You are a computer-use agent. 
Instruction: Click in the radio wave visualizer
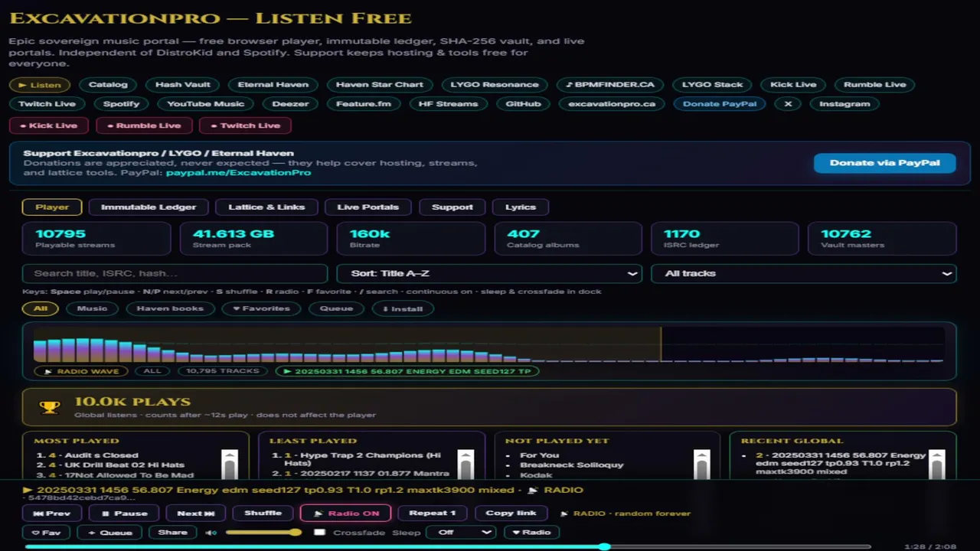tap(490, 344)
